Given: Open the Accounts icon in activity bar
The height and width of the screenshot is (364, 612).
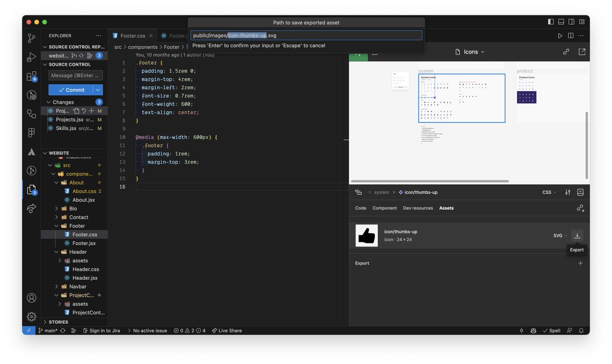Looking at the screenshot, I should point(32,298).
